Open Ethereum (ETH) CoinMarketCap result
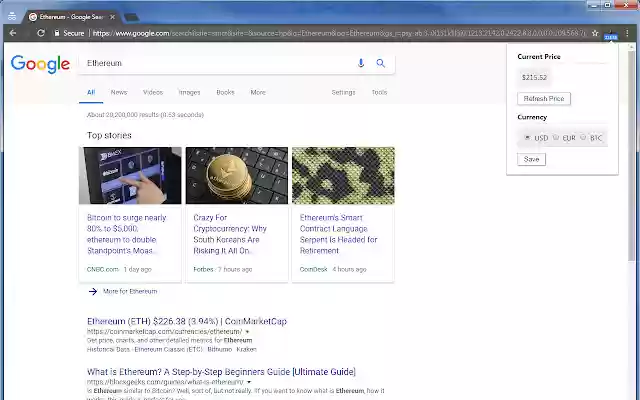 (x=187, y=321)
